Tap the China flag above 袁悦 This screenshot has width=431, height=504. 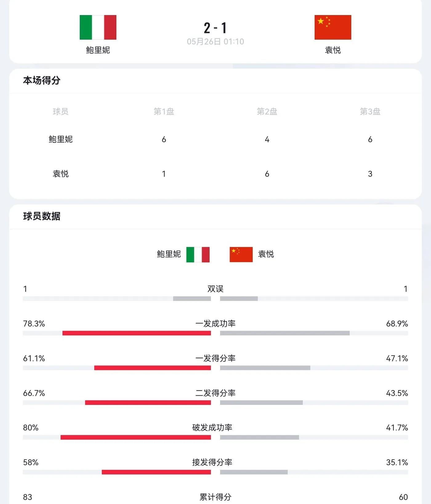click(333, 27)
